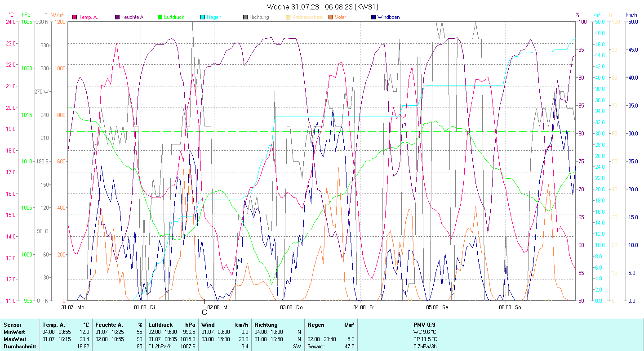The height and width of the screenshot is (351, 644).
Task: Click the 'PMV 0:9' heading
Action: tap(424, 324)
